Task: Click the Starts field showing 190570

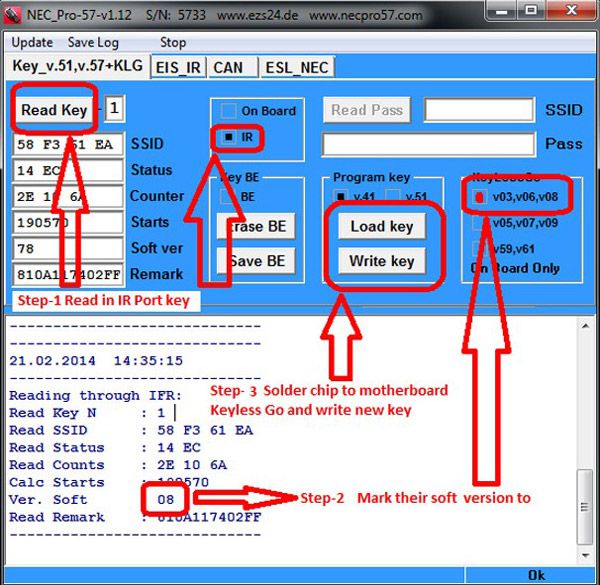Action: tap(68, 223)
